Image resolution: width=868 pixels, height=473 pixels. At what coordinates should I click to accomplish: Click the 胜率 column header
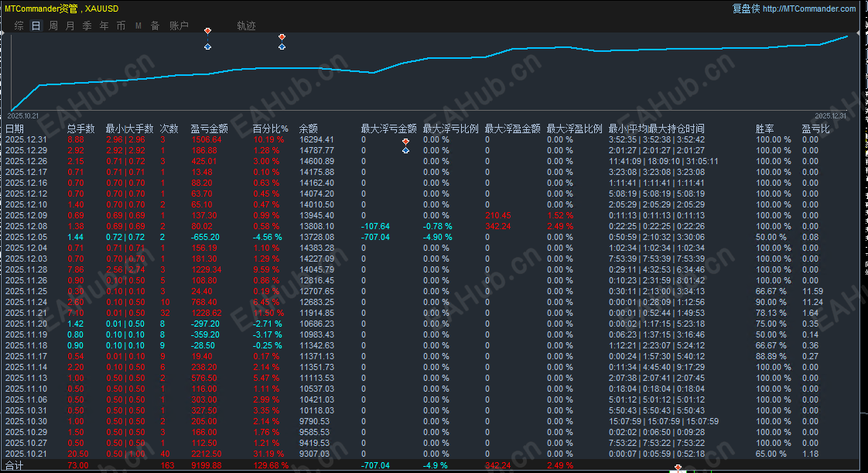tap(765, 129)
